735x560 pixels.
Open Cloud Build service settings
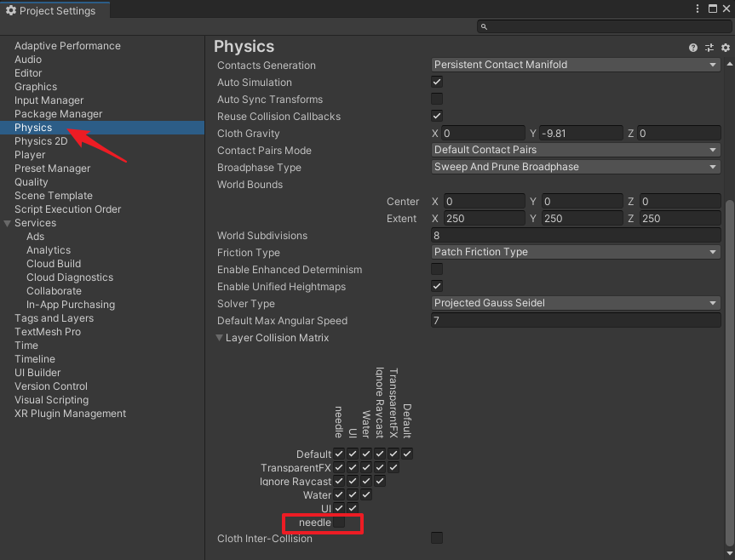[x=54, y=264]
